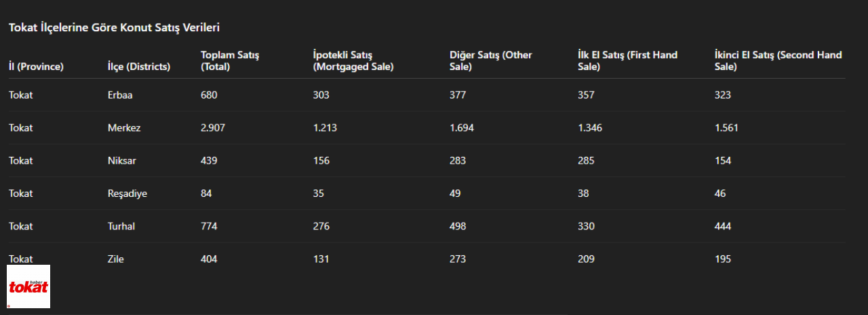This screenshot has width=868, height=315.
Task: Select the table title Tokat İlçelerine Göre Konut Satış Verileri
Action: pos(114,28)
